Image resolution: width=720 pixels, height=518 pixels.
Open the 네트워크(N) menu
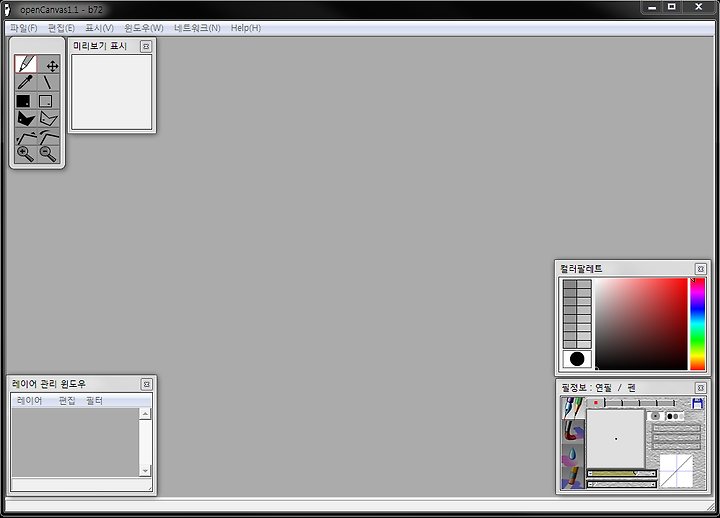[197, 28]
